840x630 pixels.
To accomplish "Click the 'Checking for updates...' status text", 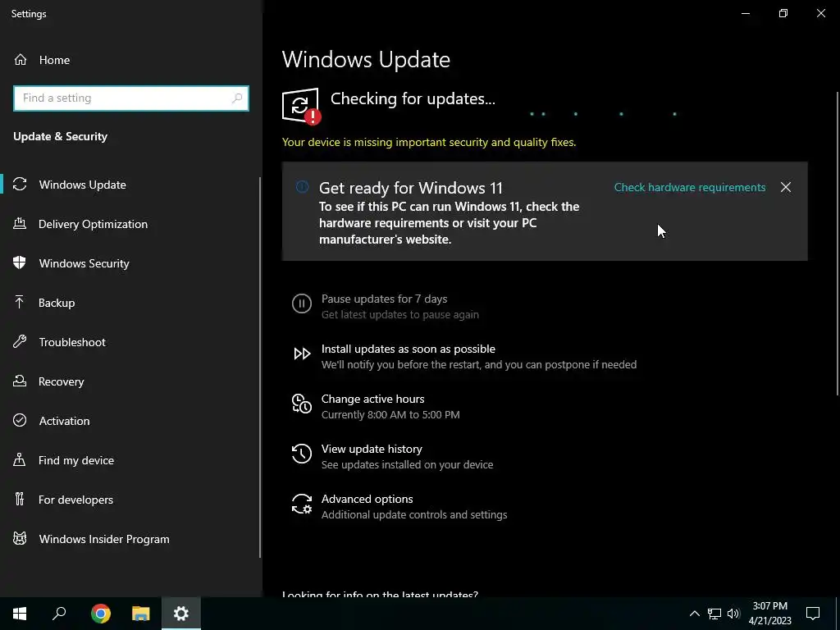I will [x=413, y=98].
